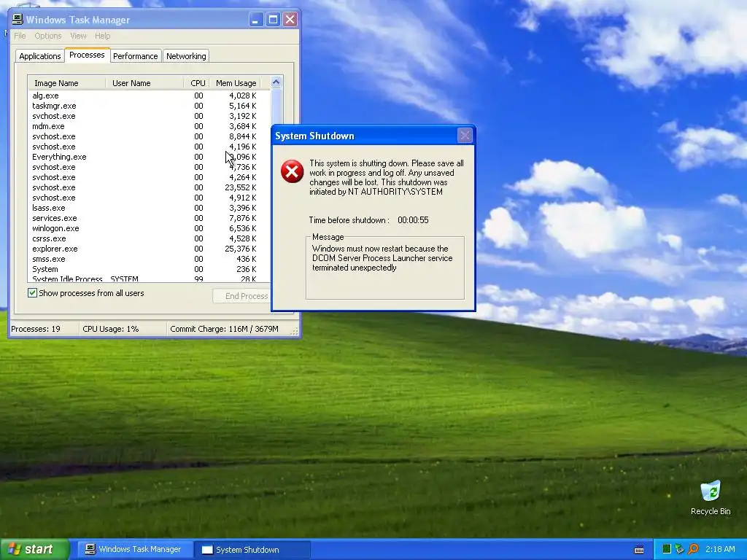Select the taskmgr.exe process row
The height and width of the screenshot is (560, 747).
149,106
